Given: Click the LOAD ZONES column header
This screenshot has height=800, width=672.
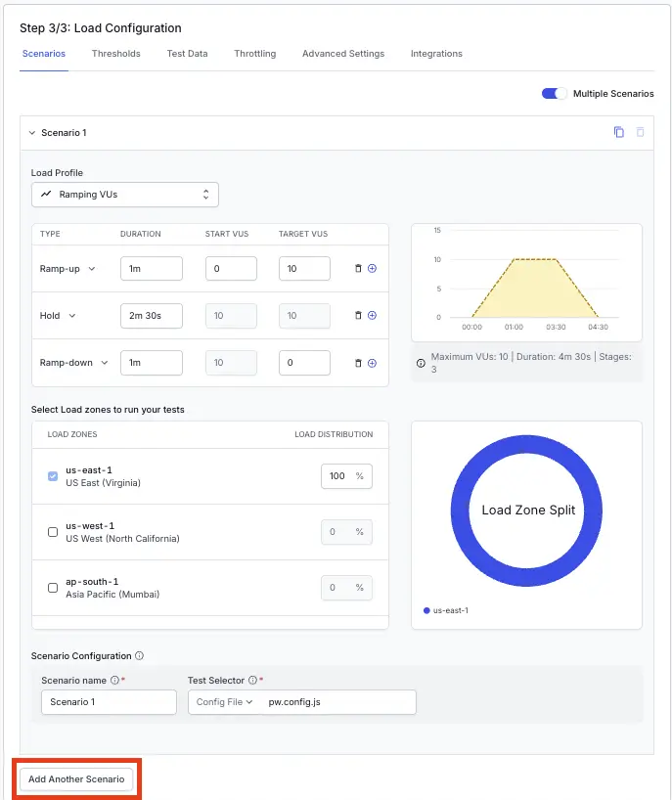Looking at the screenshot, I should [72, 434].
